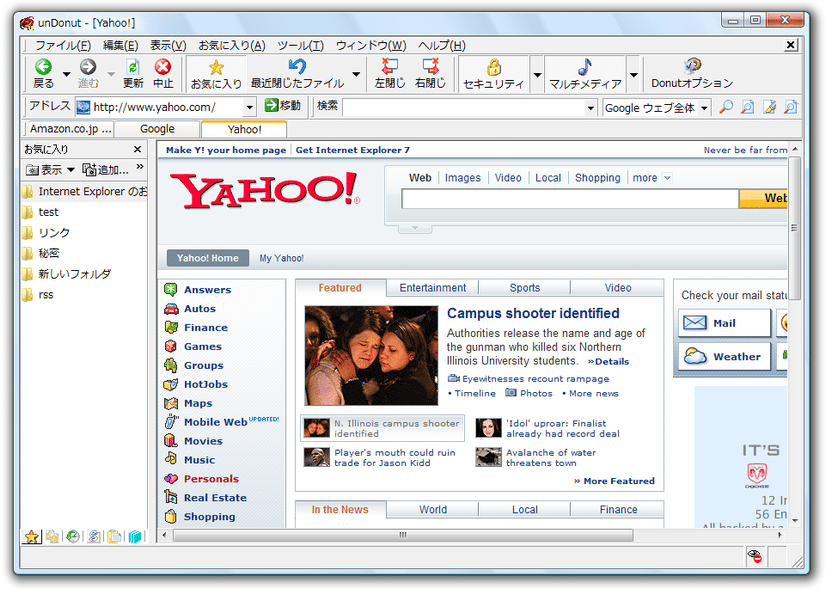The image size is (826, 589).
Task: Refresh page with 更新 icon
Action: (133, 66)
